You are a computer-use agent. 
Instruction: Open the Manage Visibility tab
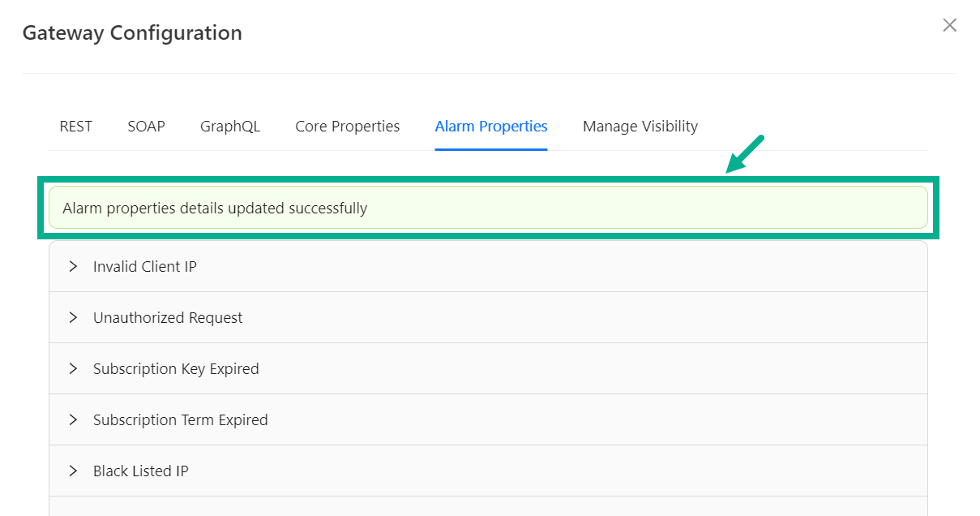(x=640, y=127)
